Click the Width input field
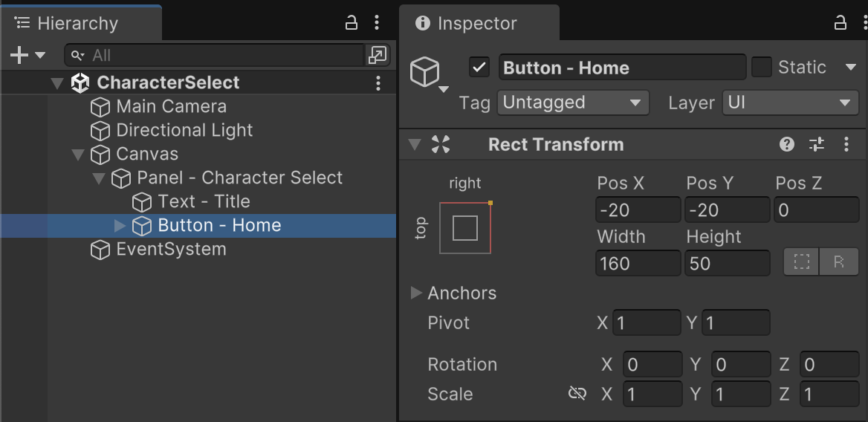This screenshot has width=868, height=422. pos(638,263)
